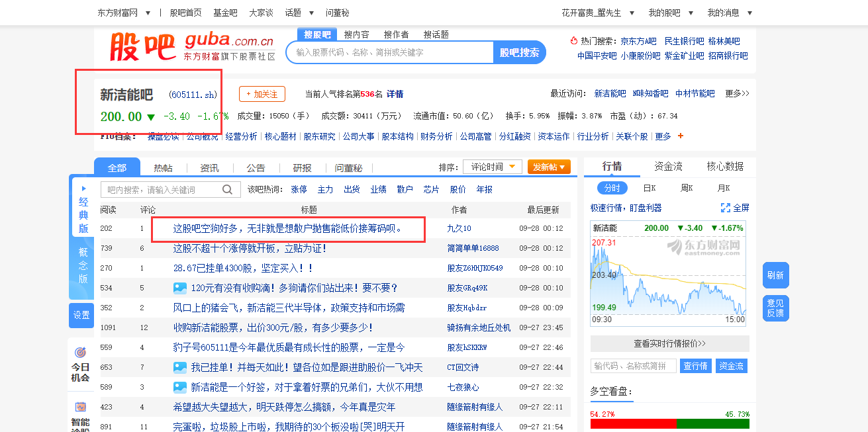The image size is (868, 432).
Task: Switch to 公告 tab
Action: pos(256,168)
